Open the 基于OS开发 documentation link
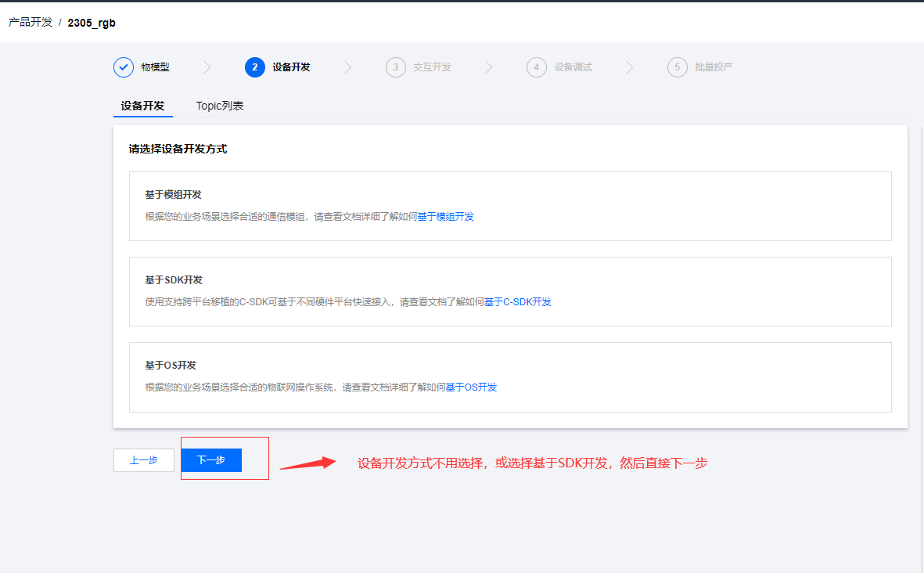The height and width of the screenshot is (573, 924). pos(471,387)
